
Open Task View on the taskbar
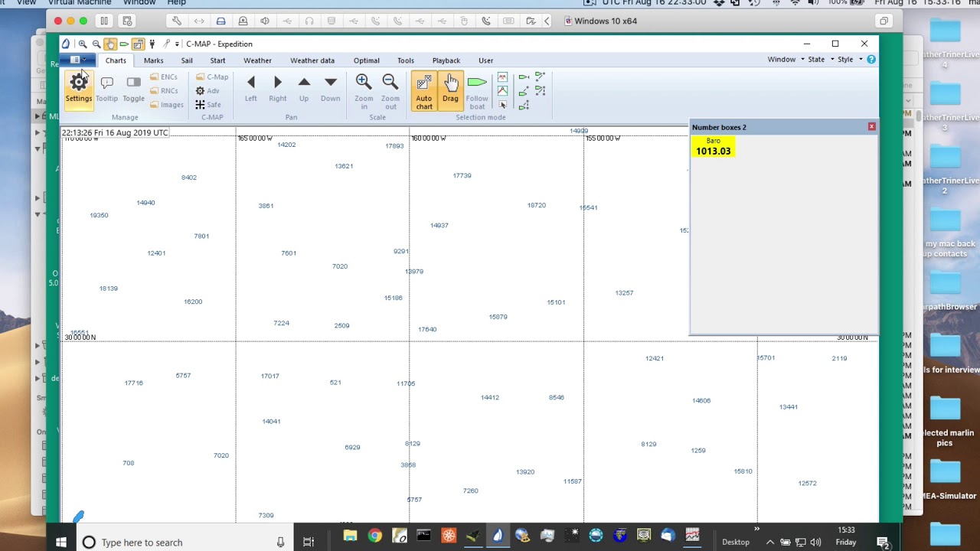(x=309, y=543)
